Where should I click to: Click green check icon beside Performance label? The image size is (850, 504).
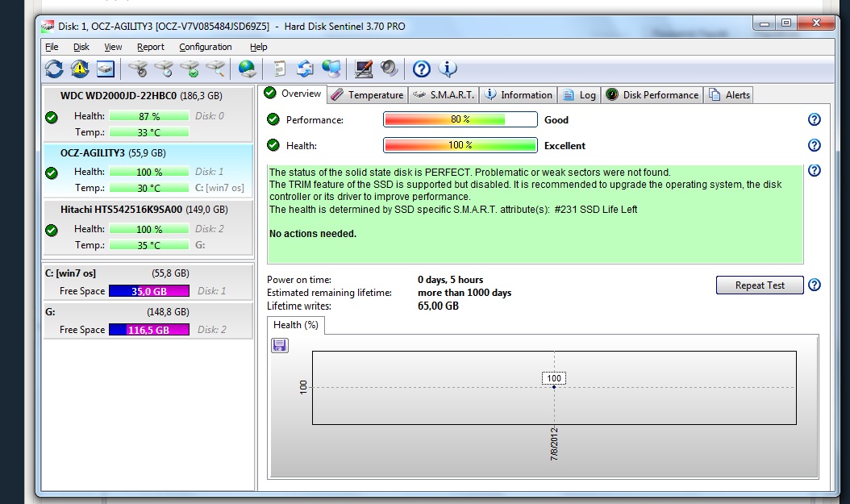(x=273, y=119)
